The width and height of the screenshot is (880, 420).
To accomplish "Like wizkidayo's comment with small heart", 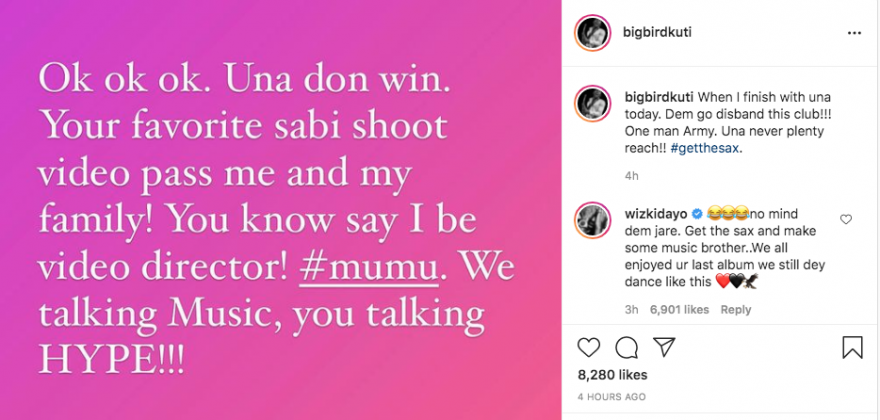I will coord(846,219).
